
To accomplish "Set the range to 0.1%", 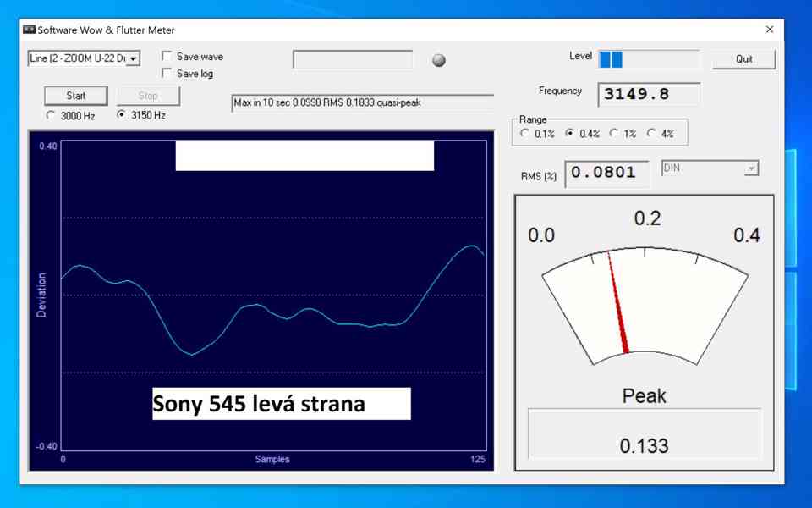I will (525, 134).
